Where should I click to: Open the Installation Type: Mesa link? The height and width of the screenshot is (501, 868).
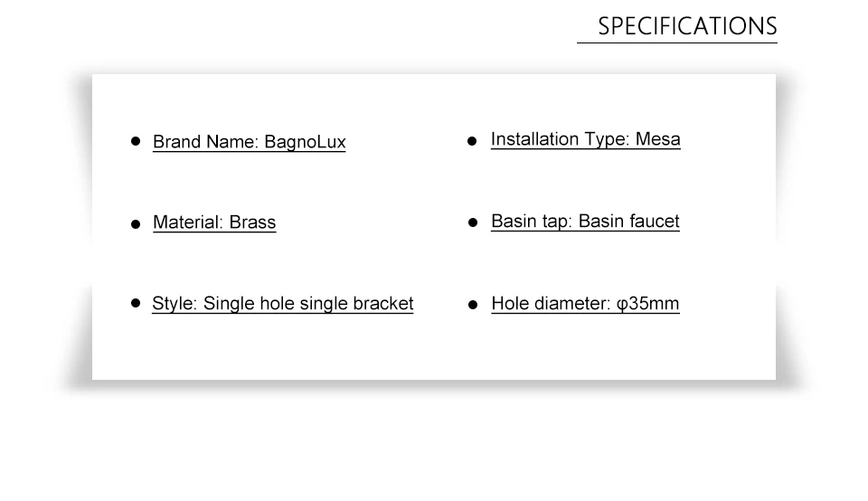tap(586, 139)
